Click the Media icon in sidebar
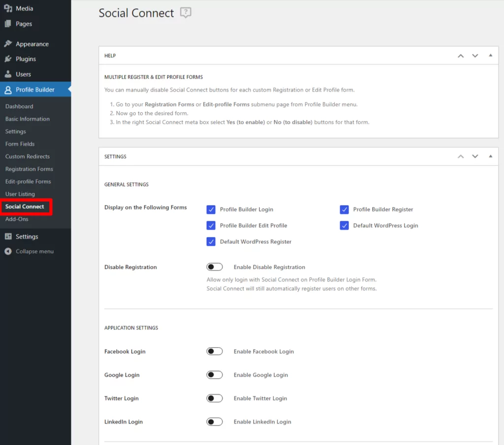Screen dimensions: 504x445 coord(8,8)
